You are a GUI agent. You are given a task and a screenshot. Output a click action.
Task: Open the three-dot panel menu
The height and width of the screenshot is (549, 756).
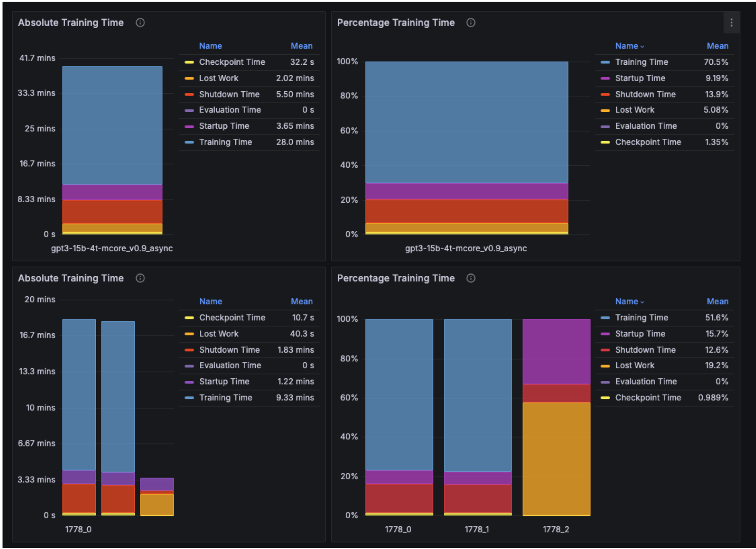coord(731,23)
